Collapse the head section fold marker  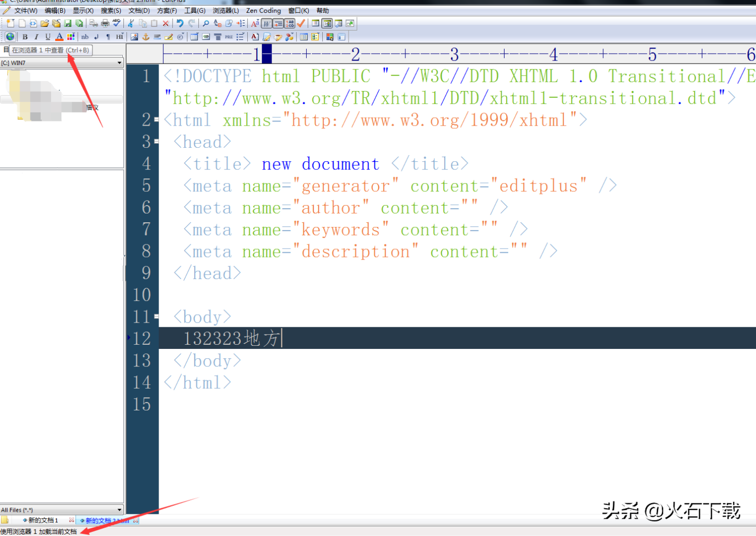click(156, 142)
